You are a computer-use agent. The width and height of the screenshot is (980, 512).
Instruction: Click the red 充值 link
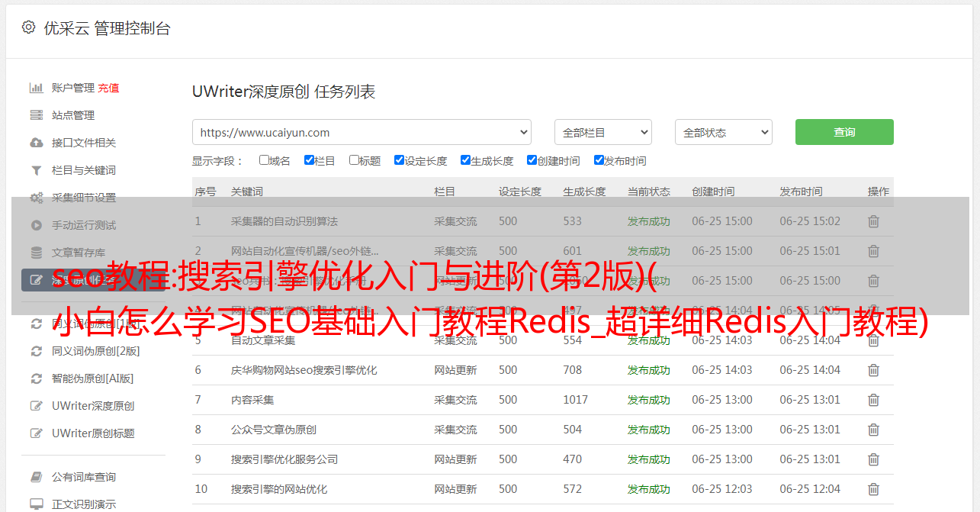point(108,88)
